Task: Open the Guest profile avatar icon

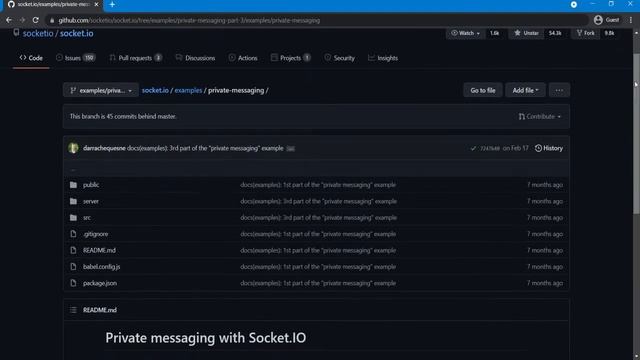Action: [x=598, y=20]
